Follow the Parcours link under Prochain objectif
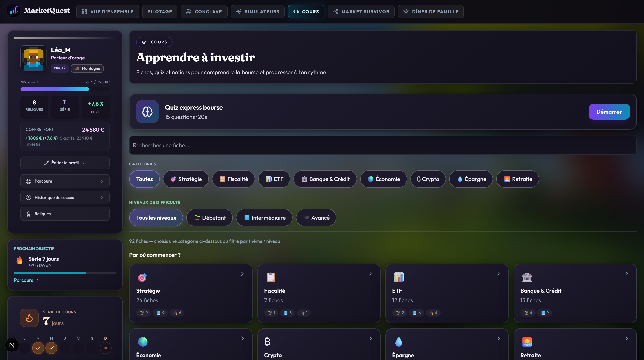Image resolution: width=644 pixels, height=360 pixels. [x=26, y=280]
